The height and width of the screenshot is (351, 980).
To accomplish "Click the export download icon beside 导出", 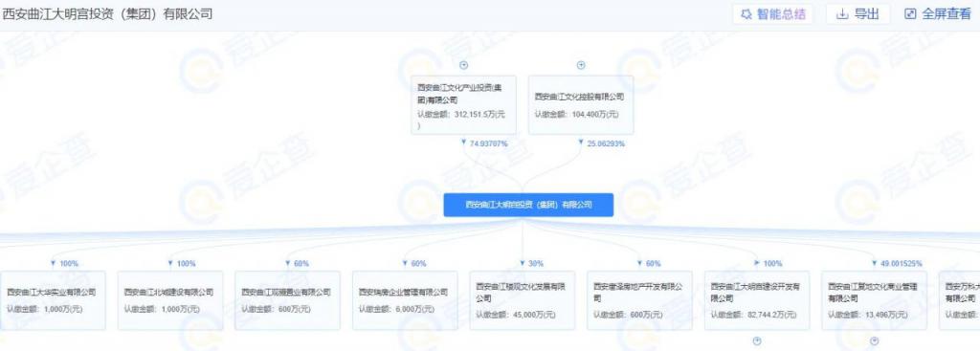I will (x=842, y=14).
